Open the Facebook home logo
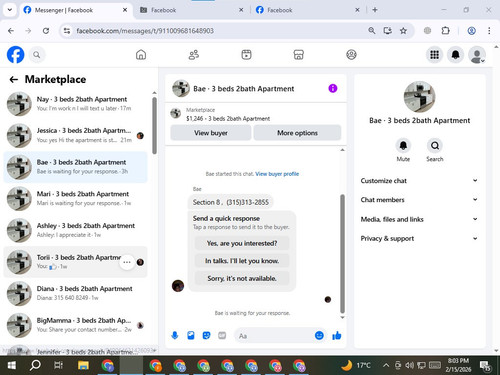Image resolution: width=500 pixels, height=375 pixels. click(x=15, y=55)
